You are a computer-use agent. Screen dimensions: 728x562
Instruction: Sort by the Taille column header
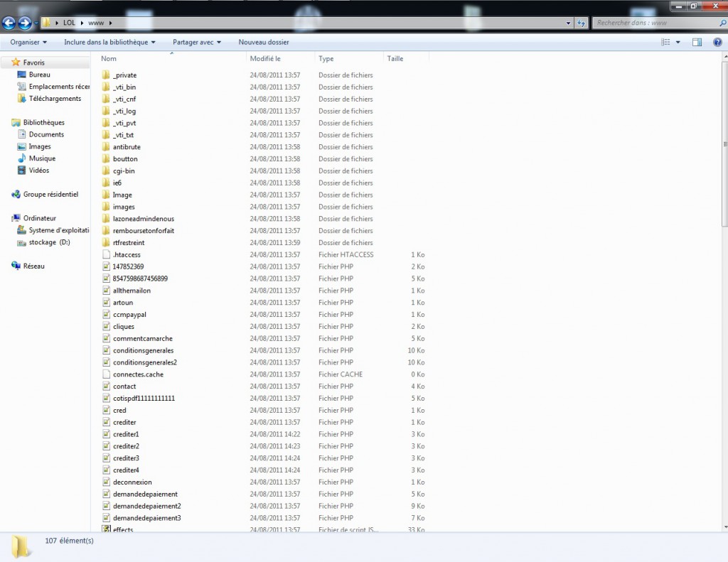[406, 58]
